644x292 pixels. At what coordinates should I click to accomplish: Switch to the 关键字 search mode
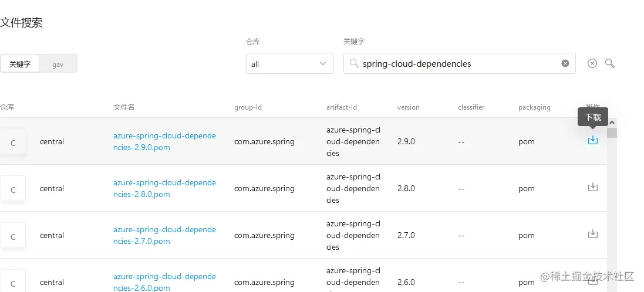pyautogui.click(x=20, y=64)
